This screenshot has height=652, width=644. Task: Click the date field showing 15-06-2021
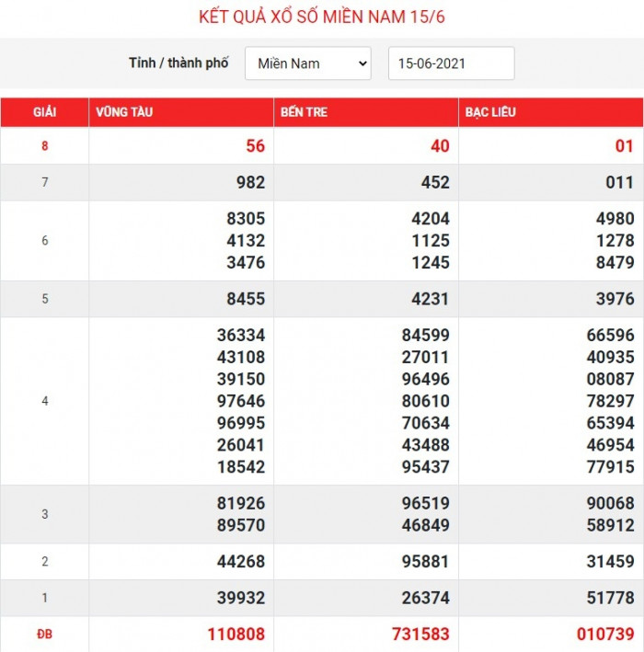451,63
